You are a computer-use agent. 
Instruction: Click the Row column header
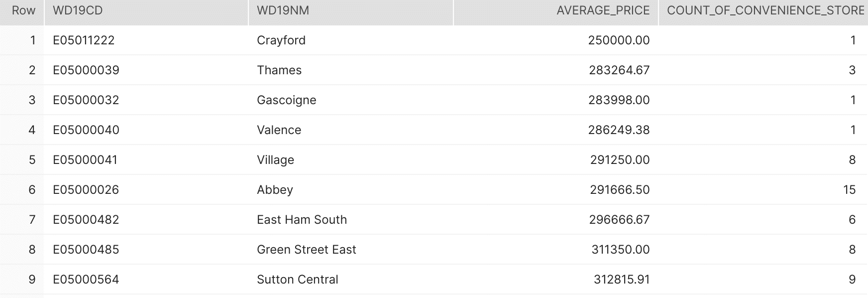[22, 11]
